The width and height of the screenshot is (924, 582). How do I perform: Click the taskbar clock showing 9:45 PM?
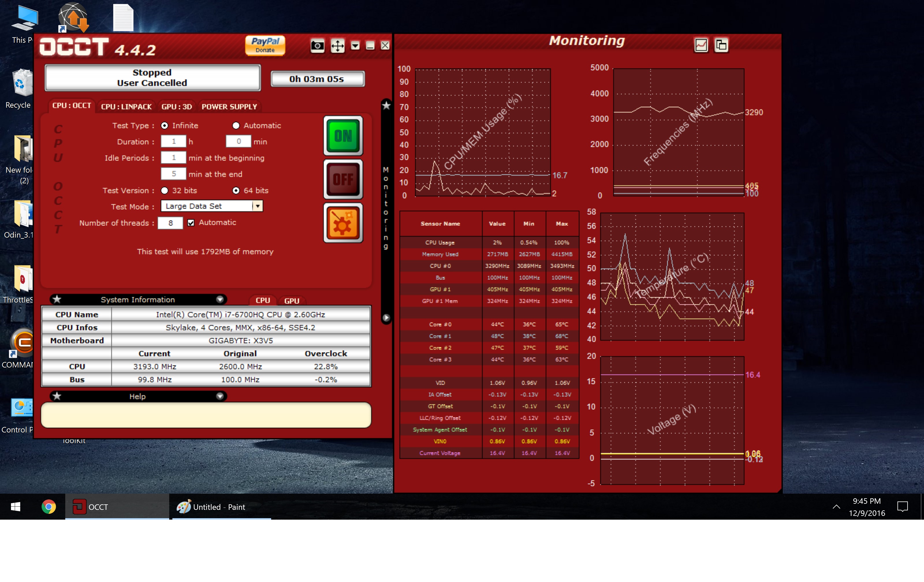(x=867, y=507)
